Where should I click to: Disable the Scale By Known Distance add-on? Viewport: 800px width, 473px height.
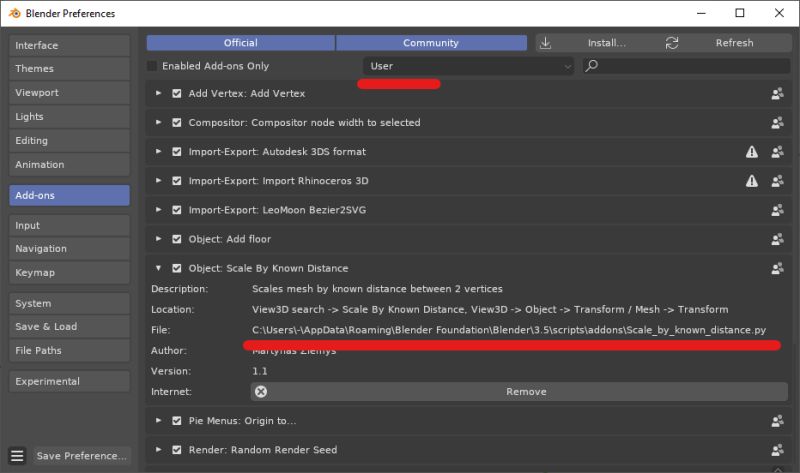point(177,268)
